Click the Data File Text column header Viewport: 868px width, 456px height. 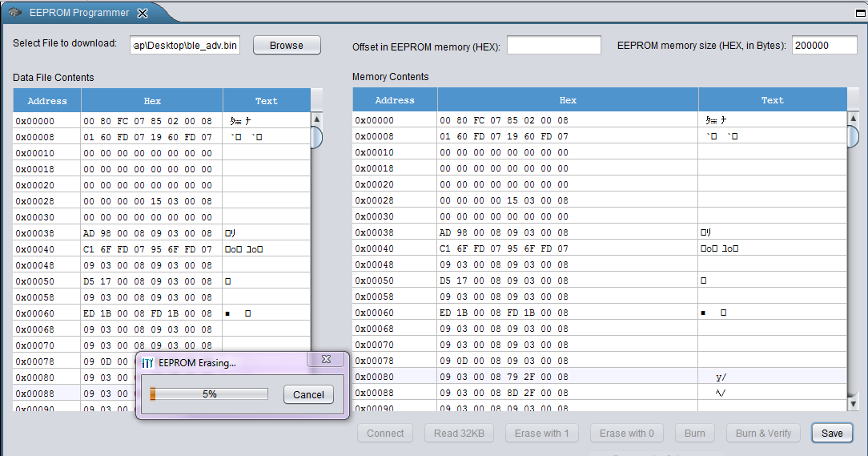[267, 101]
